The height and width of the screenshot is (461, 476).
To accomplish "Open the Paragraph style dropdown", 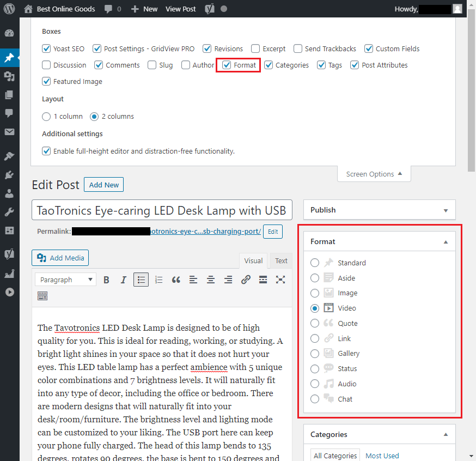I will tap(65, 280).
